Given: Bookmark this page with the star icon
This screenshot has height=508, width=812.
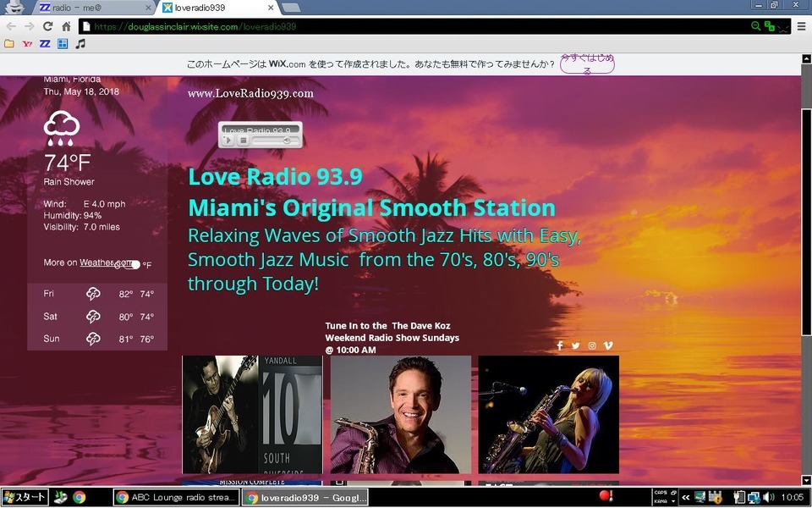Looking at the screenshot, I should [783, 27].
